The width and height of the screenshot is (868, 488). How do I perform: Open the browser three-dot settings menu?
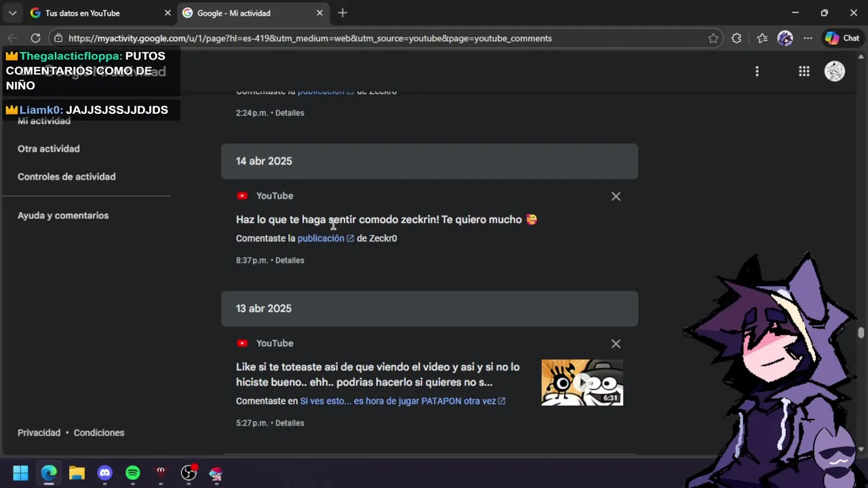pyautogui.click(x=808, y=39)
